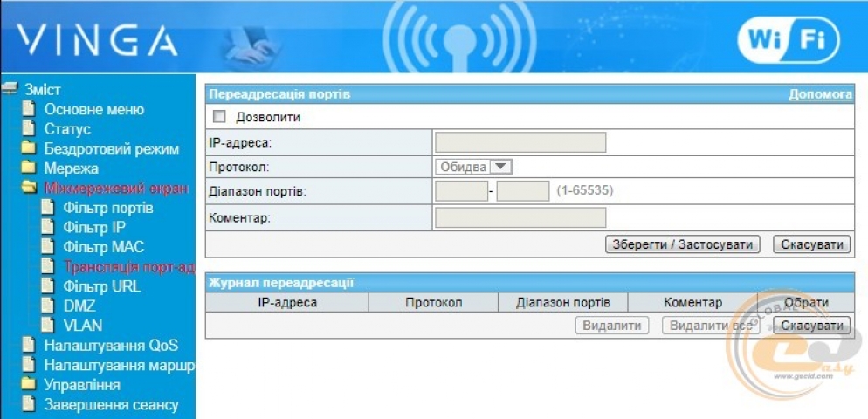The height and width of the screenshot is (419, 868).
Task: Click the Діапазон портів column header
Action: click(x=563, y=303)
